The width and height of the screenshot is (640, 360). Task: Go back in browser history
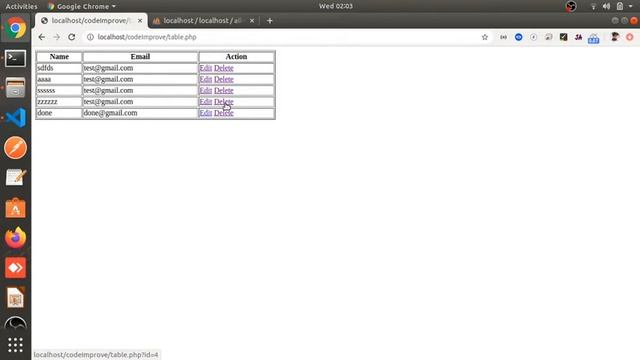click(42, 37)
